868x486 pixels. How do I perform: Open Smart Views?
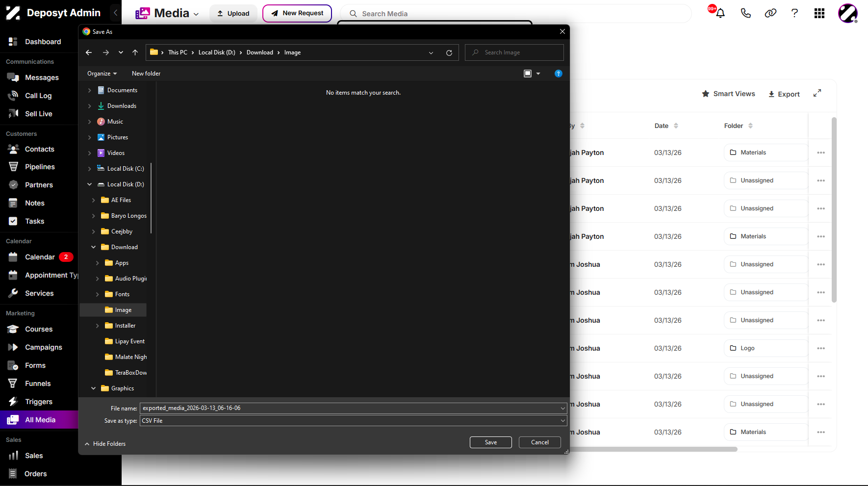(728, 94)
